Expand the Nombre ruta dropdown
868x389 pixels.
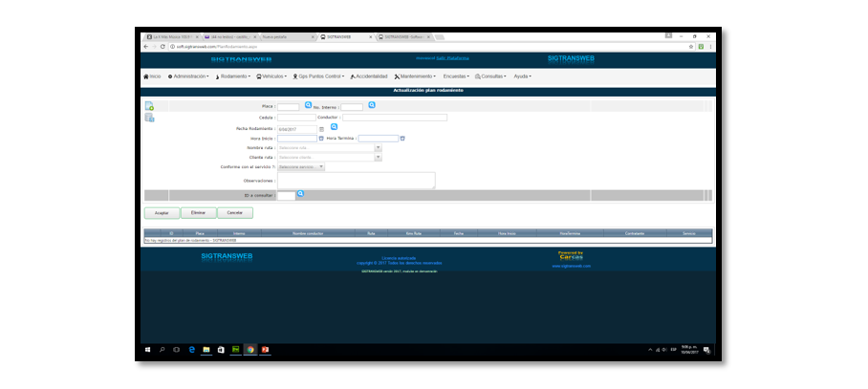[x=379, y=148]
